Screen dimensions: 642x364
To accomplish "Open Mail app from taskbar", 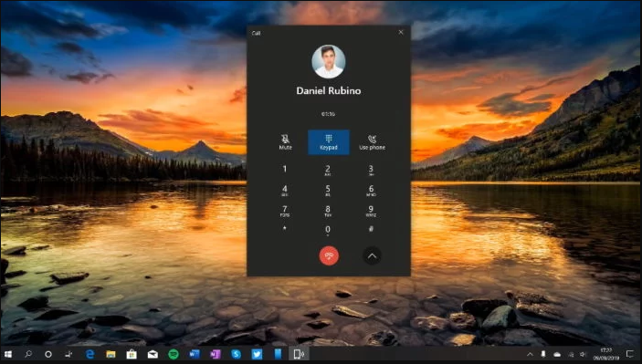I will 153,354.
